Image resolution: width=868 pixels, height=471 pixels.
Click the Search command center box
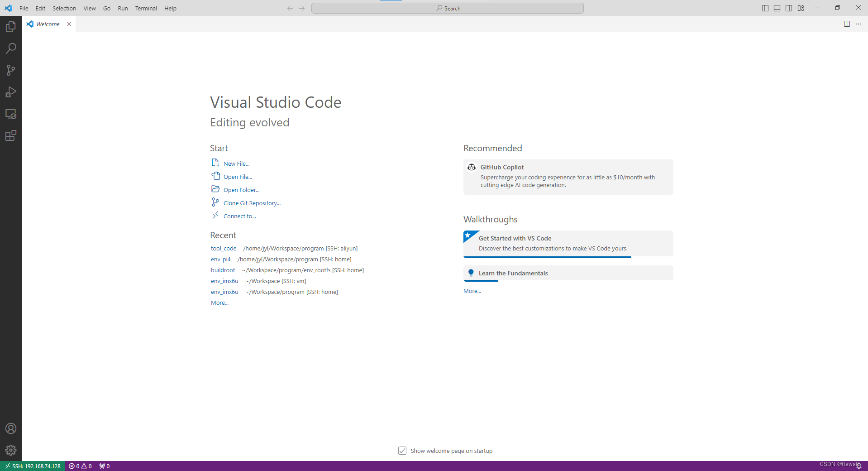(447, 8)
